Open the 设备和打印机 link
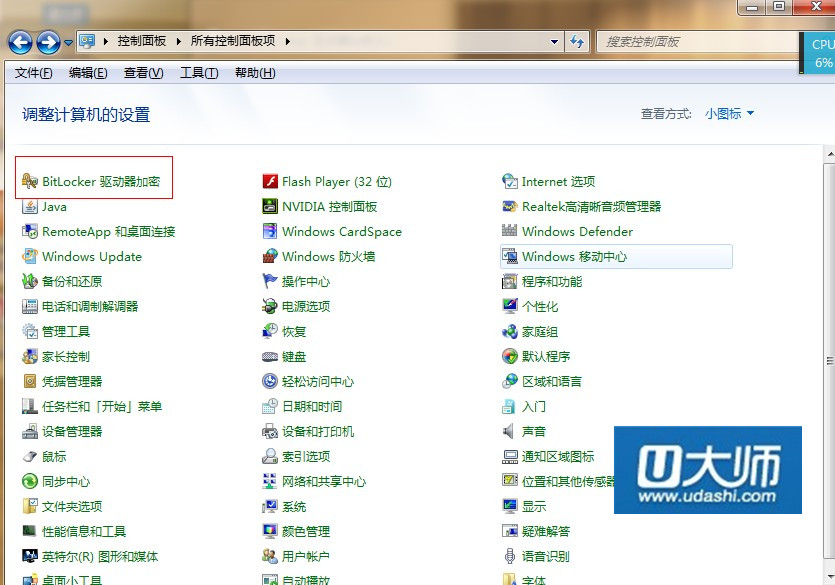The height and width of the screenshot is (585, 835). [318, 432]
